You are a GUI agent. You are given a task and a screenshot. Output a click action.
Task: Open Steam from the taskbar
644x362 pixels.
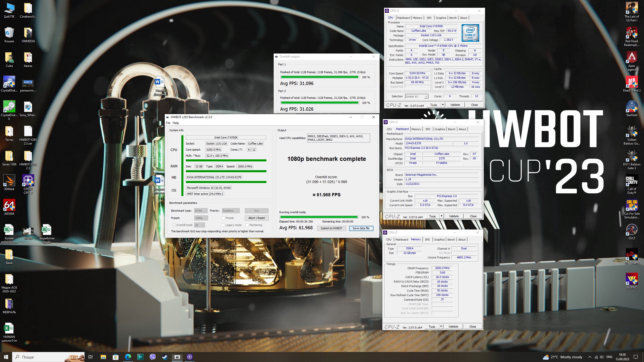coord(165,357)
